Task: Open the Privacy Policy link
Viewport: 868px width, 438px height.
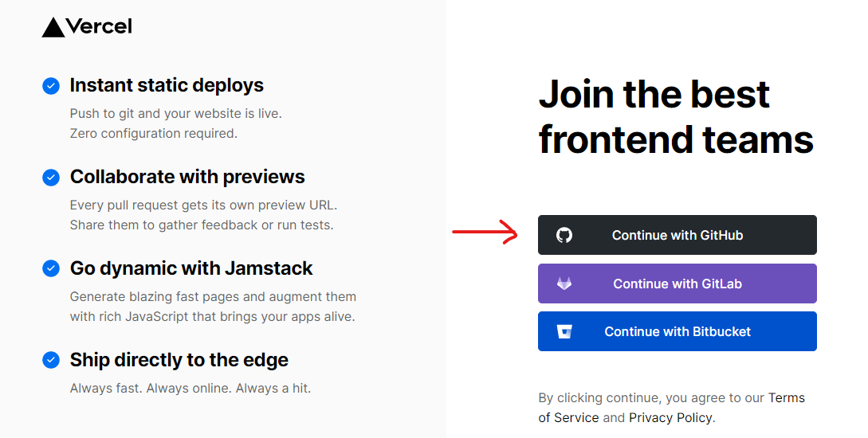Action: click(671, 417)
